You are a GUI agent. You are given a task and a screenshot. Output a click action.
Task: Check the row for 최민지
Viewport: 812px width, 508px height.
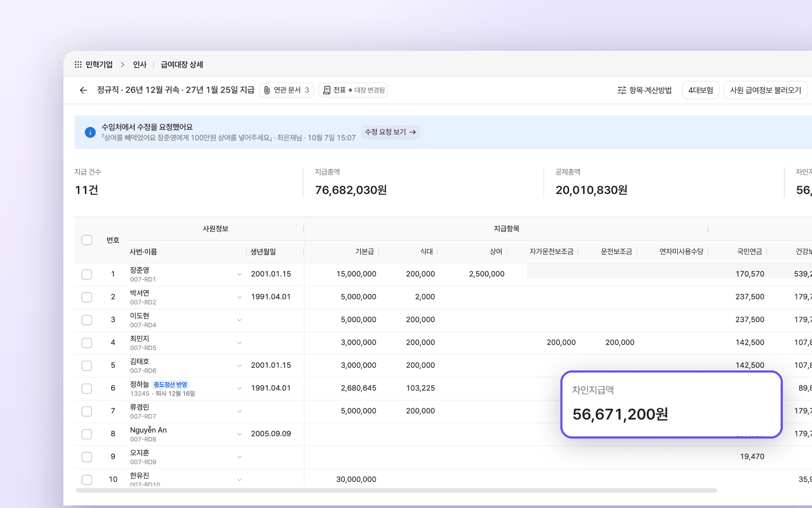coord(87,343)
